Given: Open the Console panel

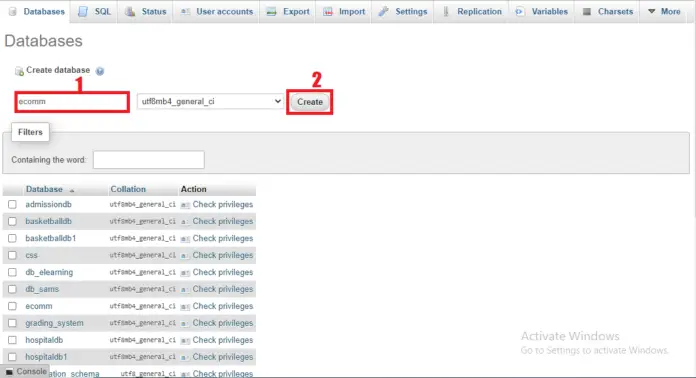Looking at the screenshot, I should (26, 372).
